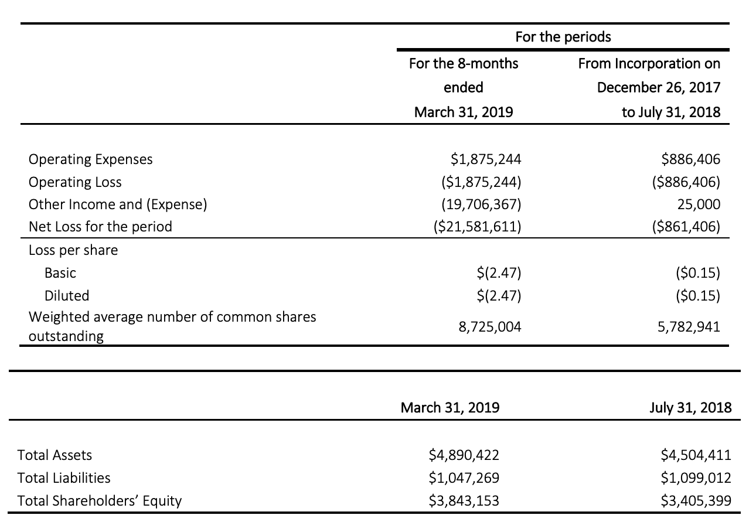756x532 pixels.
Task: Select the Basic loss per share label
Action: 60,273
